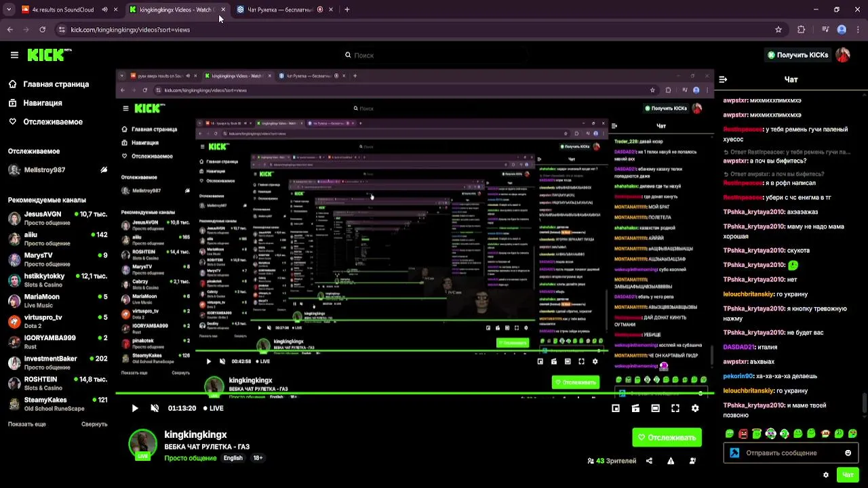Viewport: 868px width, 488px height.
Task: Open Навигация browse in sidebar
Action: (x=35, y=103)
